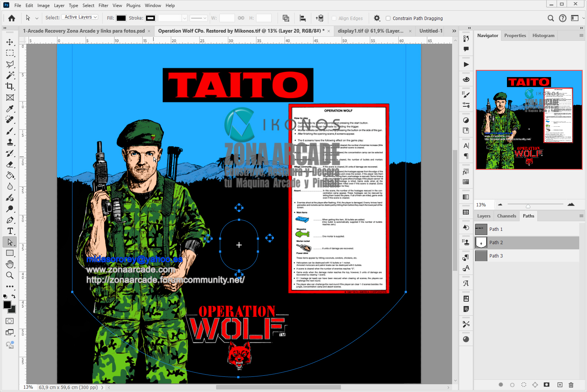
Task: Click the Navigator zoom slider handle
Action: pyautogui.click(x=528, y=206)
